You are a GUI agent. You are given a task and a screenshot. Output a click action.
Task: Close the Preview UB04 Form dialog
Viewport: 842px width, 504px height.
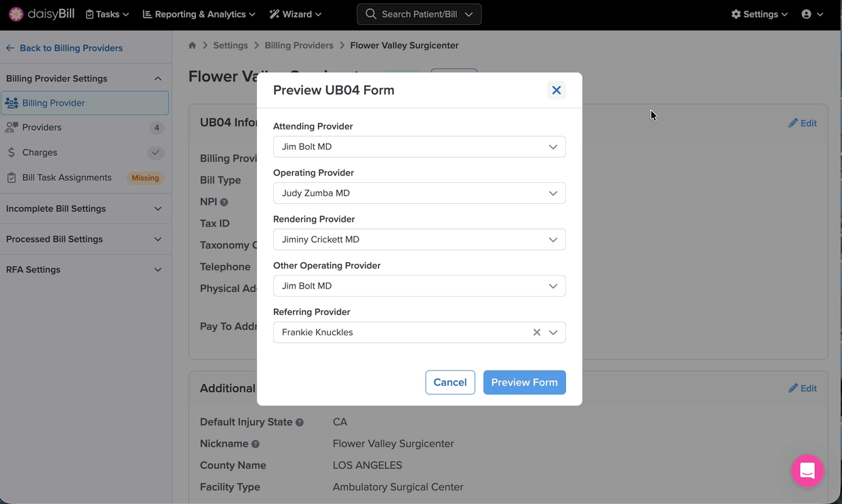coord(556,90)
